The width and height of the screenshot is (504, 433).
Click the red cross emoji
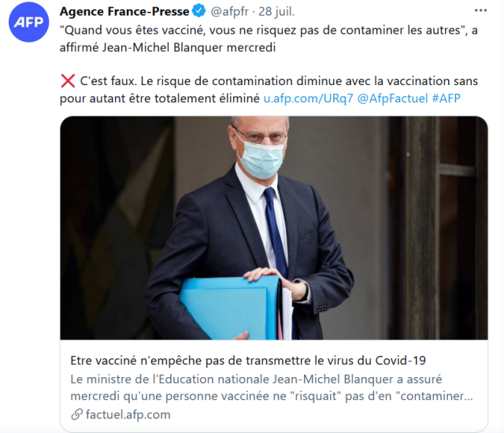tap(68, 80)
